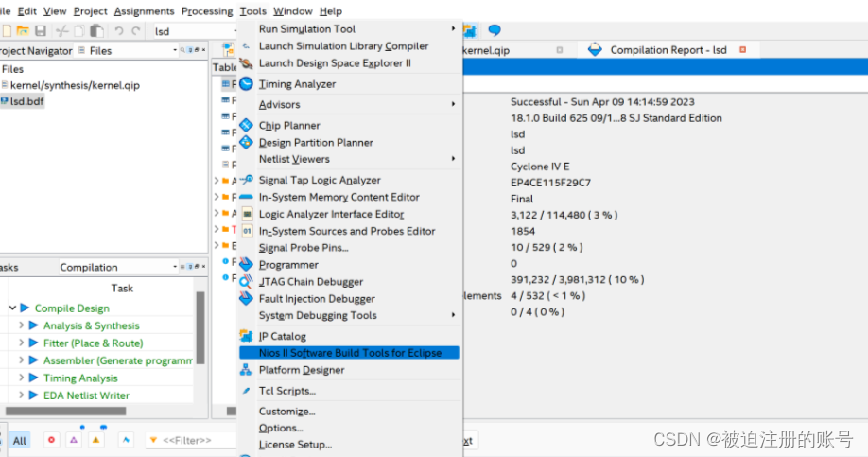Launch Simulation Library Compiler
The width and height of the screenshot is (868, 457).
343,46
